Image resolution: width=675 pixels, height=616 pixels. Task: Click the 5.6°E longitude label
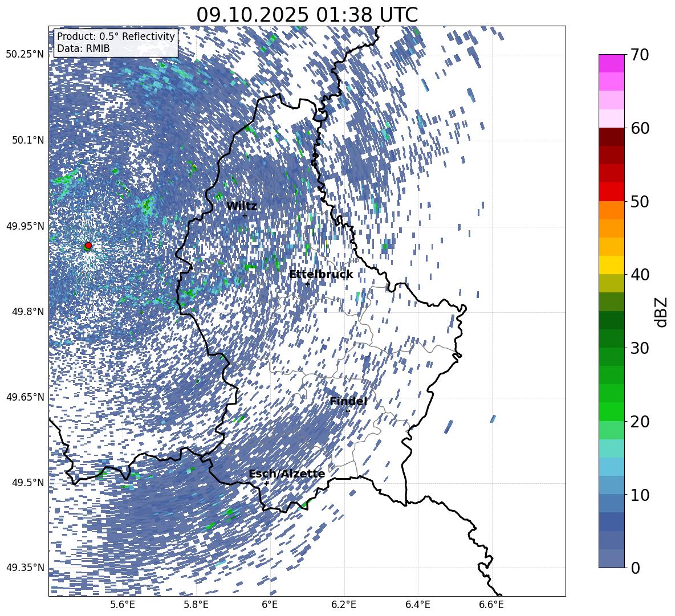tap(122, 605)
